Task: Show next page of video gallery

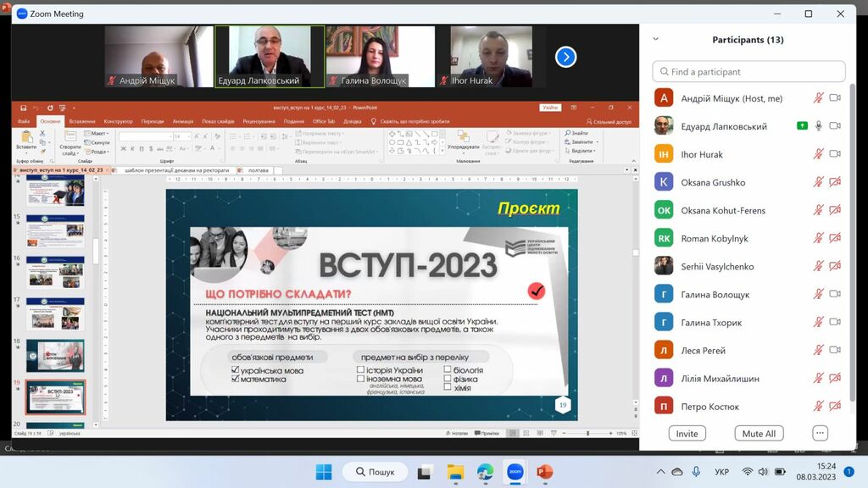Action: pos(565,57)
